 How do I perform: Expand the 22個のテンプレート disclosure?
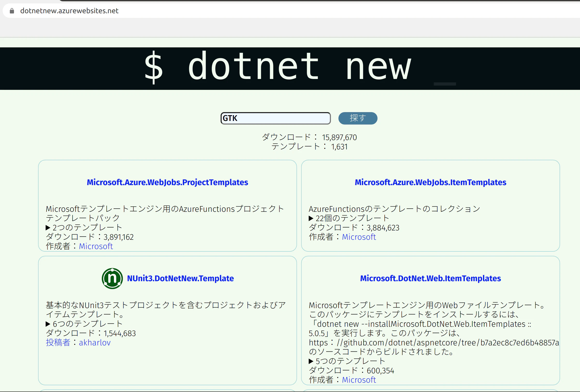[349, 218]
